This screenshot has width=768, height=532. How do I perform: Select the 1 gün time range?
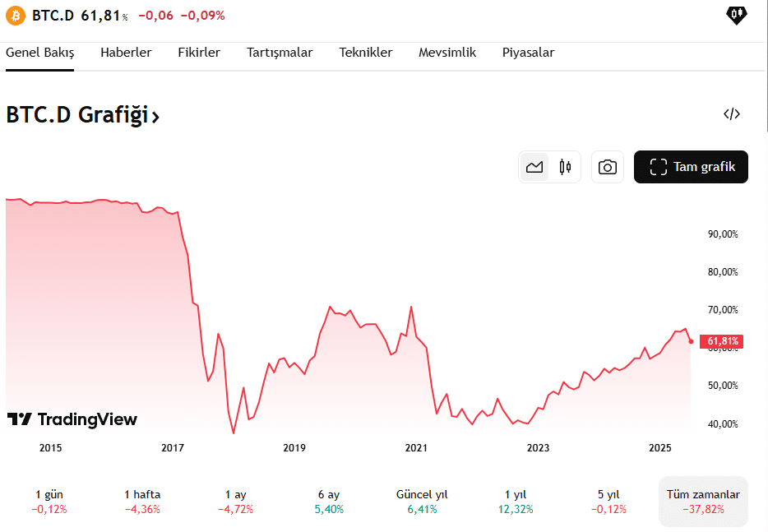[x=47, y=494]
